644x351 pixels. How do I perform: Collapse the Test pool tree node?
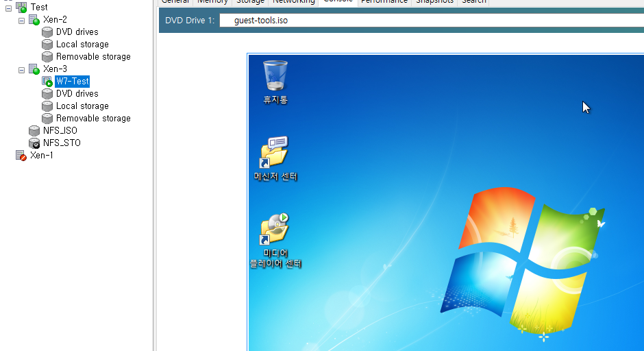[9, 8]
